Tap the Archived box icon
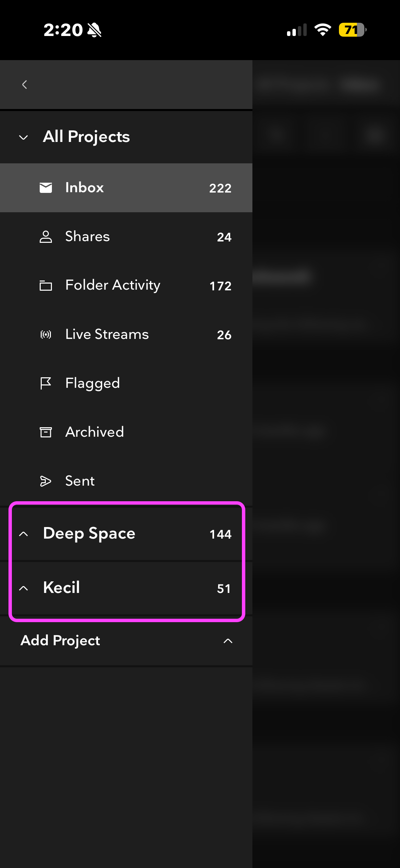The height and width of the screenshot is (868, 400). tap(46, 432)
